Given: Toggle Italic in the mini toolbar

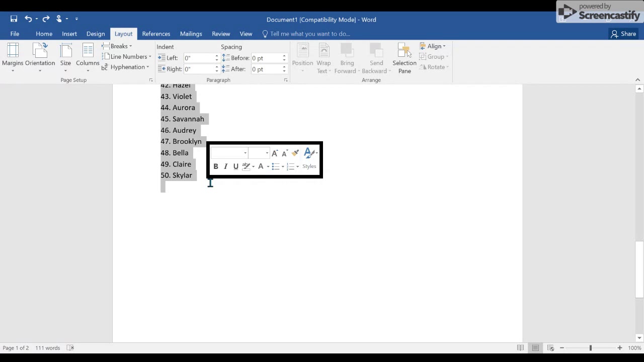Looking at the screenshot, I should [x=225, y=166].
